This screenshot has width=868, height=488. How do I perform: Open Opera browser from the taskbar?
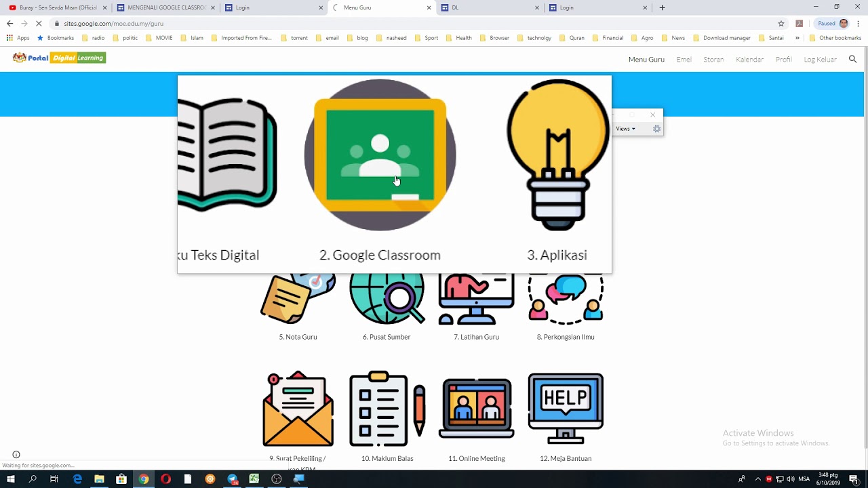(165, 479)
